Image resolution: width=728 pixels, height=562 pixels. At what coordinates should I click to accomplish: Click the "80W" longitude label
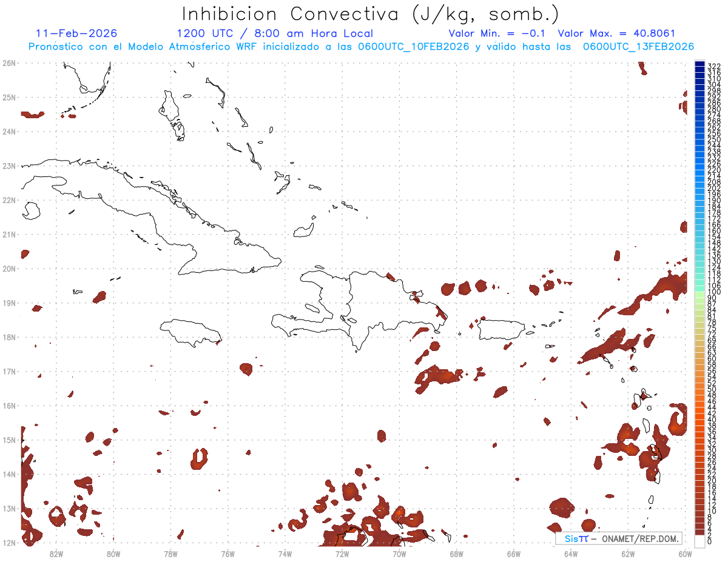113,553
